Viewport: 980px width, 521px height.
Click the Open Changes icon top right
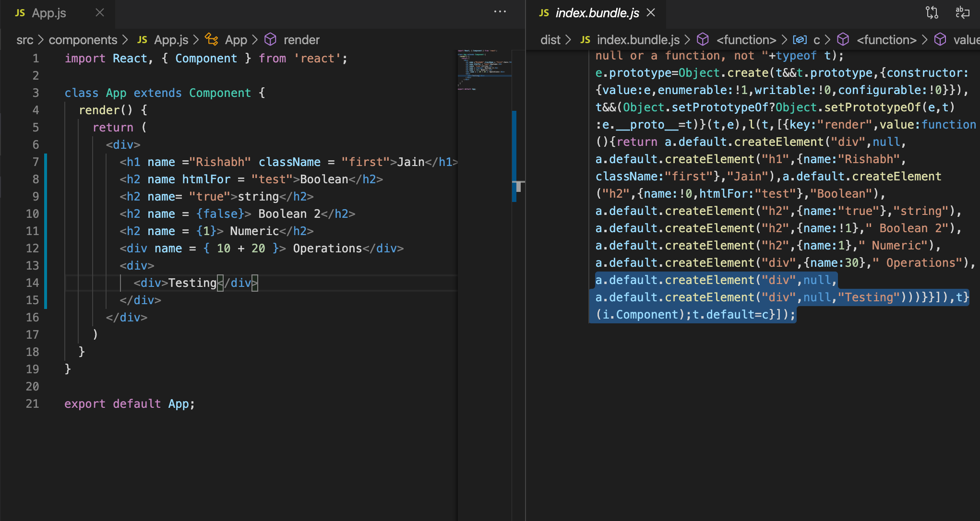(x=932, y=13)
